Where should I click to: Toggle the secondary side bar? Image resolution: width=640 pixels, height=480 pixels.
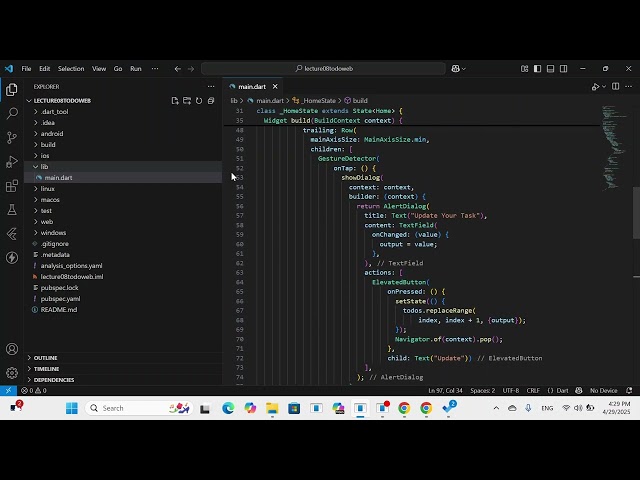click(564, 69)
